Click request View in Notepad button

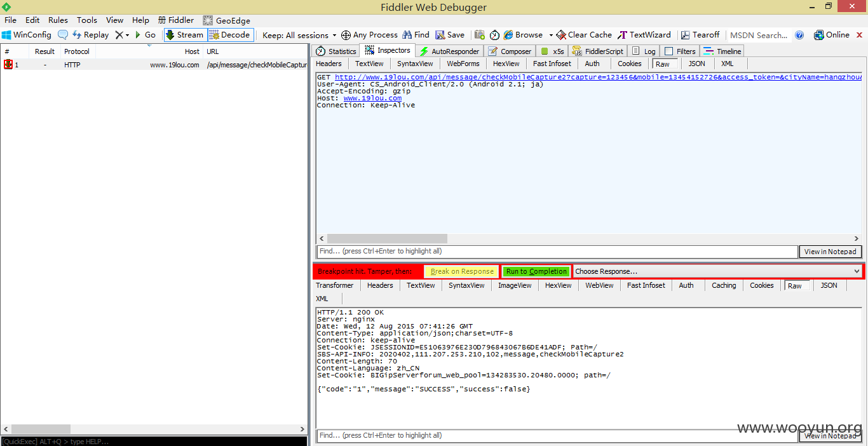coord(831,252)
